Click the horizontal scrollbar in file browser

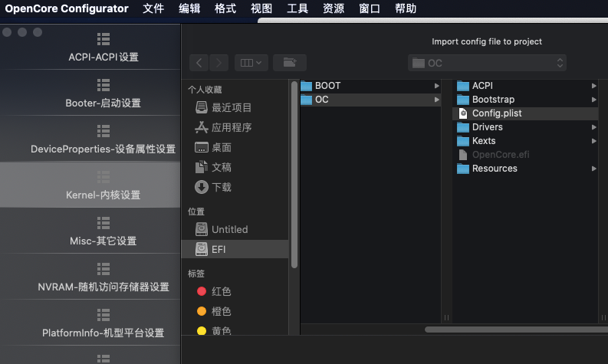click(x=515, y=330)
